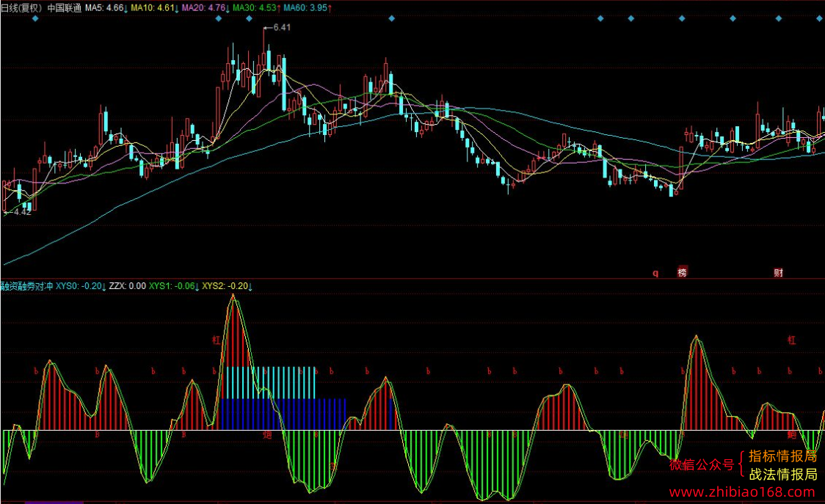
Task: Click the 财 finance marker icon
Action: pos(778,272)
